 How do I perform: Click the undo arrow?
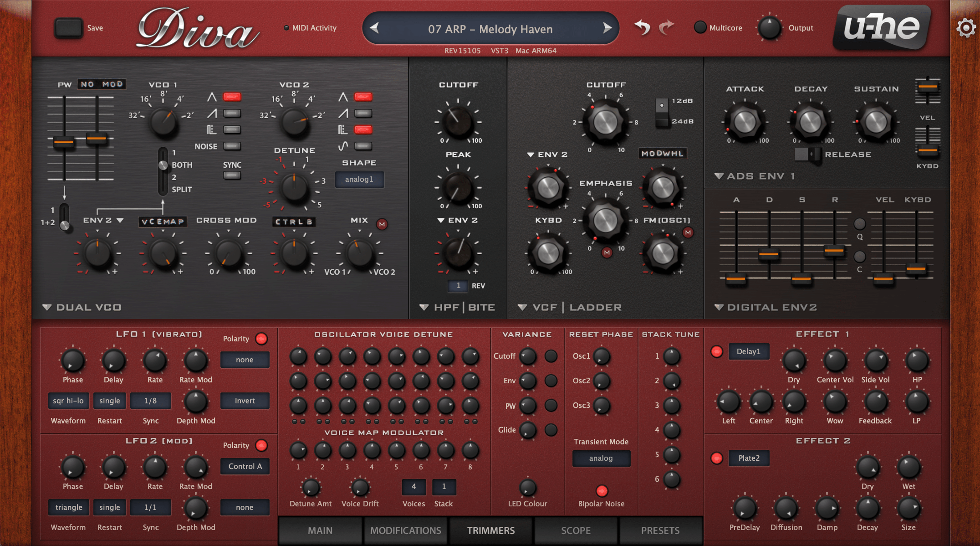[642, 27]
